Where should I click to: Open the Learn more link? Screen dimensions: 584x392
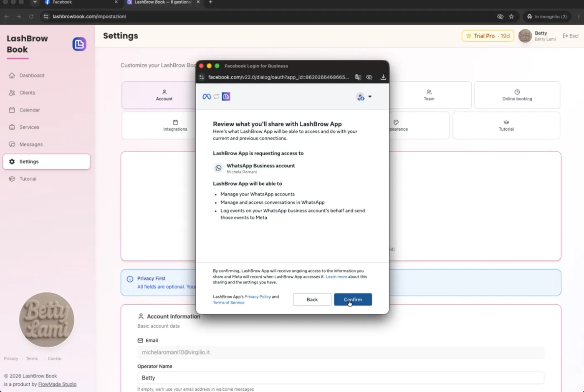click(336, 276)
